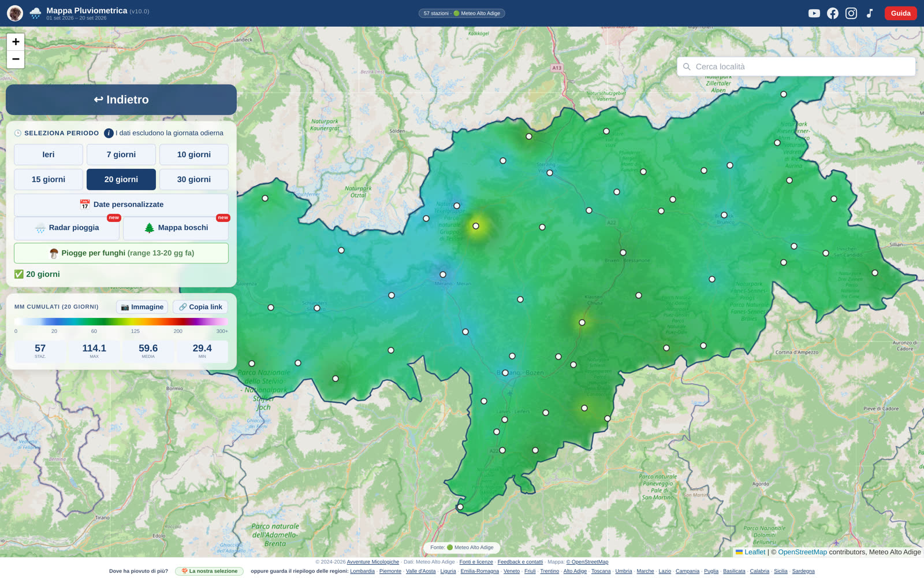This screenshot has height=578, width=924.
Task: Click the 114.1 MAX stat box
Action: click(94, 351)
